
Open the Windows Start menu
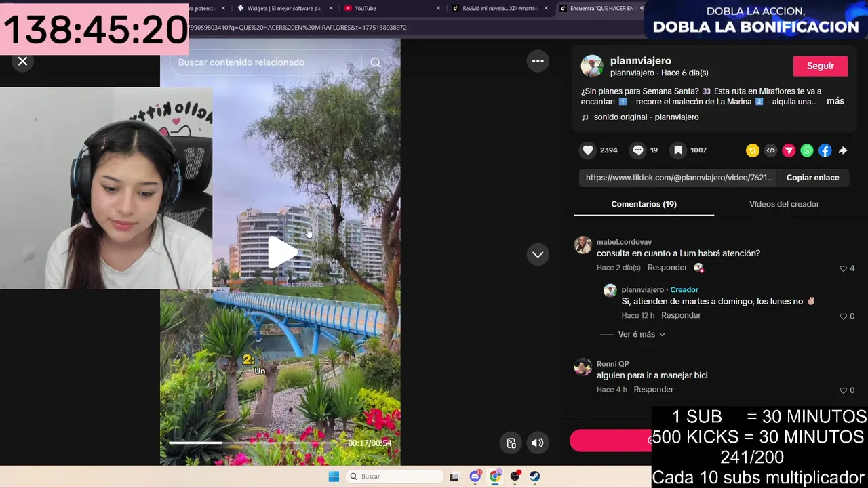pyautogui.click(x=334, y=476)
